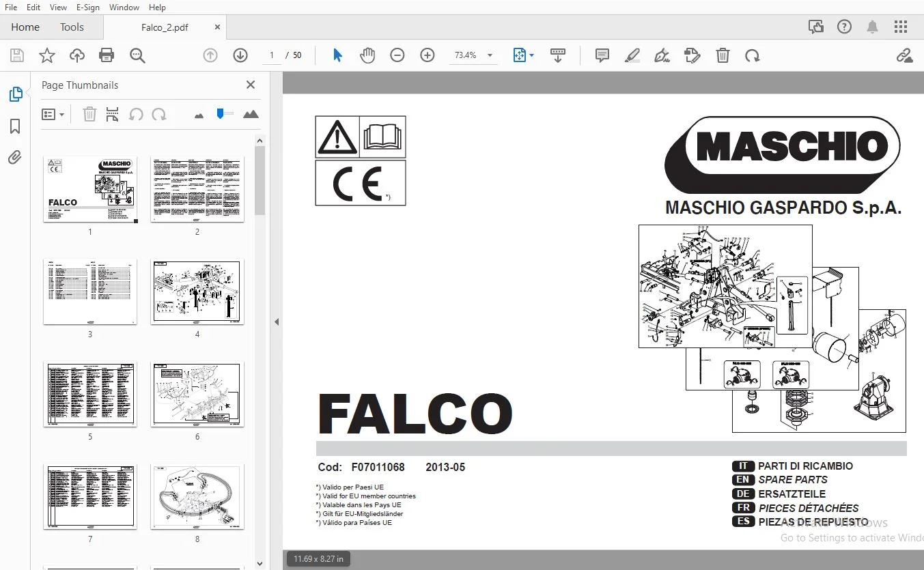Open the Edit menu
Image resolution: width=924 pixels, height=570 pixels.
tap(33, 7)
